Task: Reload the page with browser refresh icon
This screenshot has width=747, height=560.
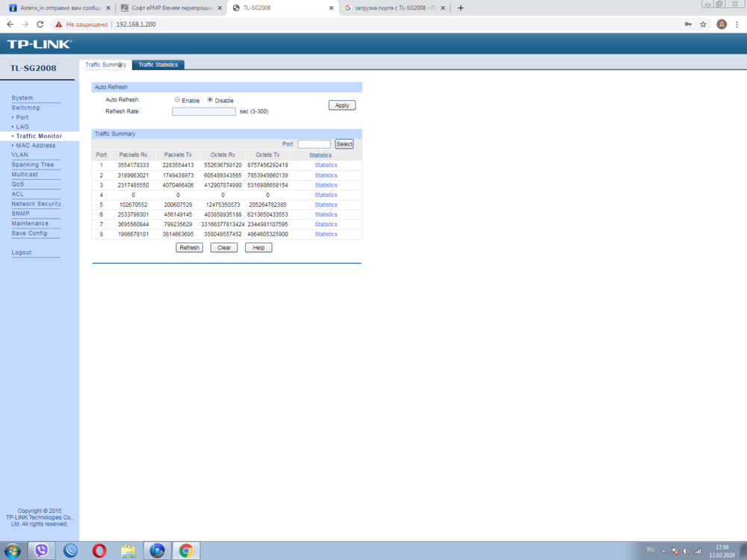Action: tap(40, 25)
